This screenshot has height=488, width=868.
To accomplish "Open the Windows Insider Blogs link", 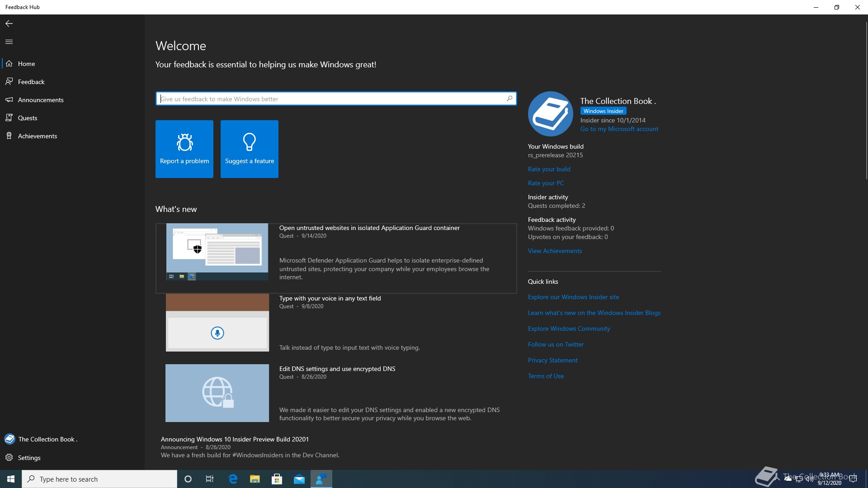I will click(x=594, y=313).
